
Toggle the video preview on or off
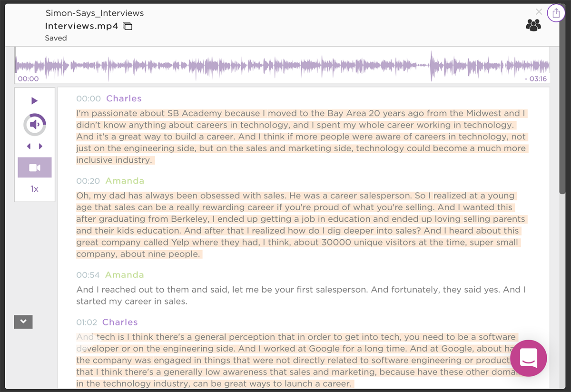point(34,167)
